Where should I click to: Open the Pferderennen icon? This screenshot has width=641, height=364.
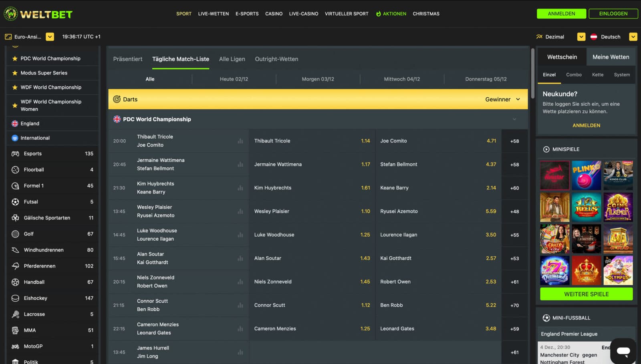pos(15,266)
